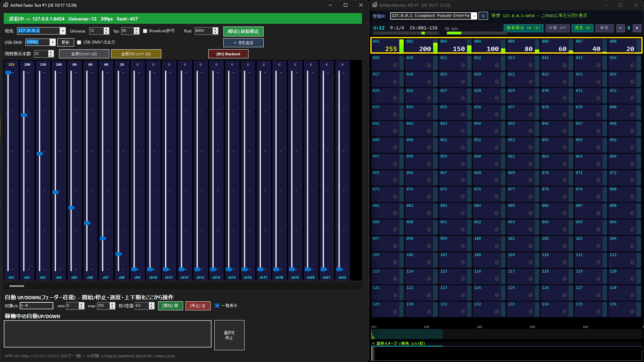Image resolution: width=644 pixels, height=362 pixels.
Task: Increase the Universe number with up arrow
Action: tap(106, 29)
